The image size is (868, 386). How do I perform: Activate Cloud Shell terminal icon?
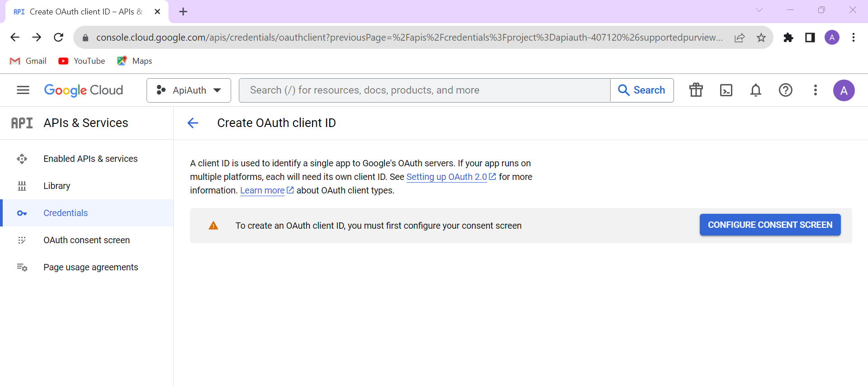726,90
